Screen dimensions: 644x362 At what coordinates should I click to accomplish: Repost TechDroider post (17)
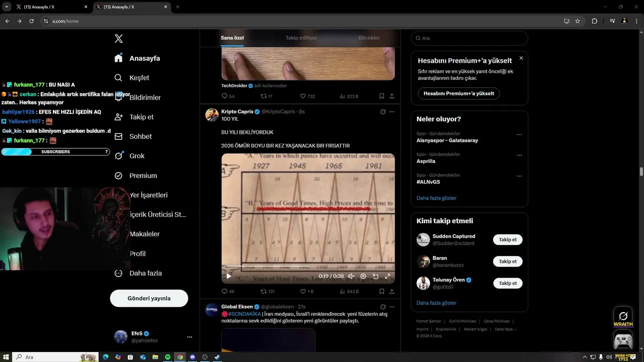[x=267, y=96]
